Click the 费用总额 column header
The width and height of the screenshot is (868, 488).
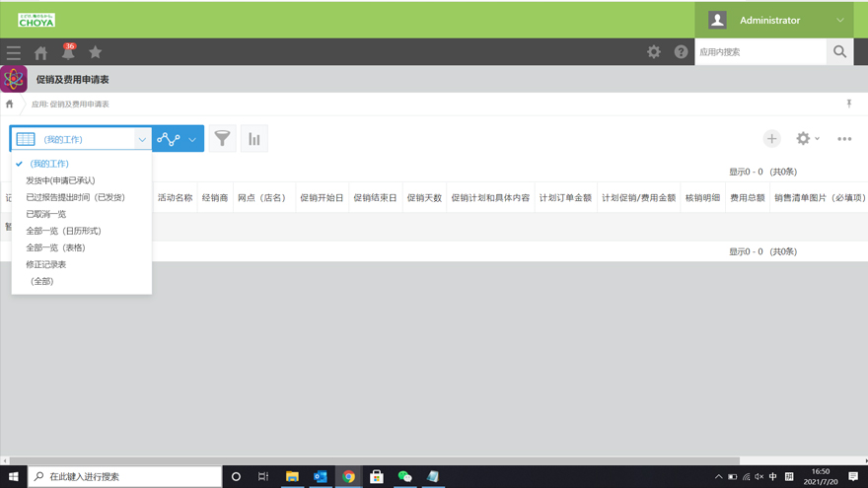click(747, 197)
